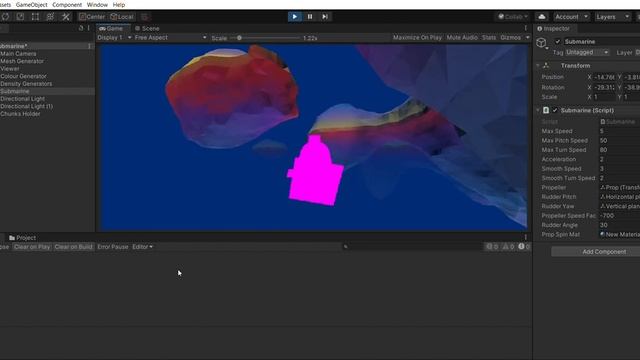
Task: Open the Layers dropdown
Action: (612, 17)
